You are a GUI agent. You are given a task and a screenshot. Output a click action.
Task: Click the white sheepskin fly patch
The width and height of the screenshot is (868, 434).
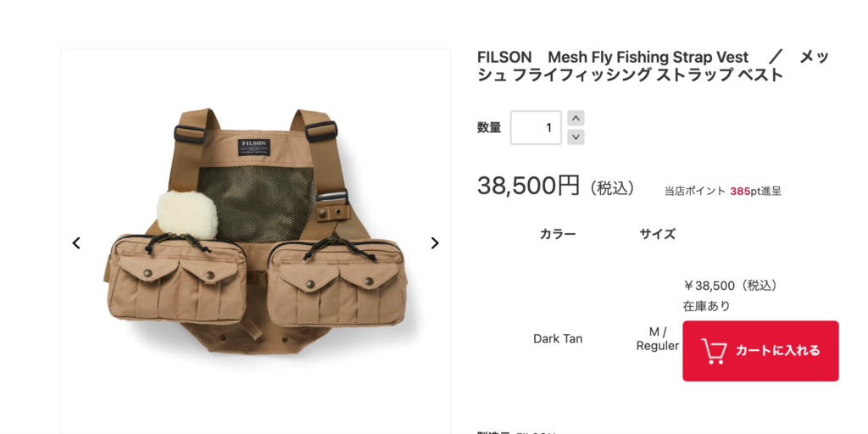point(186,215)
